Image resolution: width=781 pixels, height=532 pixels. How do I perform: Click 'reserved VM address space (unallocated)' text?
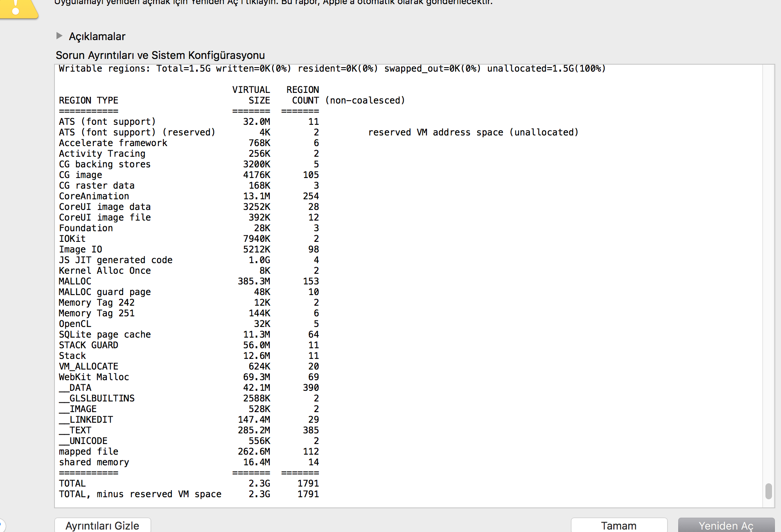coord(473,132)
